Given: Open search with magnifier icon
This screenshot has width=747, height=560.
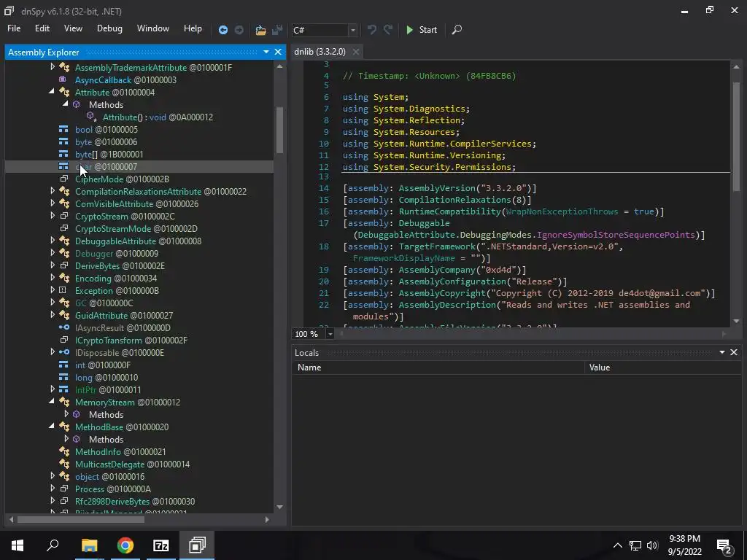Looking at the screenshot, I should 457,29.
